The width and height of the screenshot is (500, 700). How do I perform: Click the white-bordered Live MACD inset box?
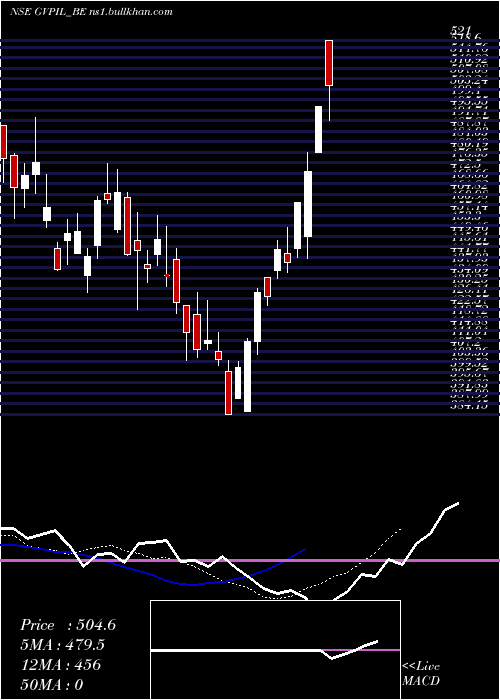275,650
